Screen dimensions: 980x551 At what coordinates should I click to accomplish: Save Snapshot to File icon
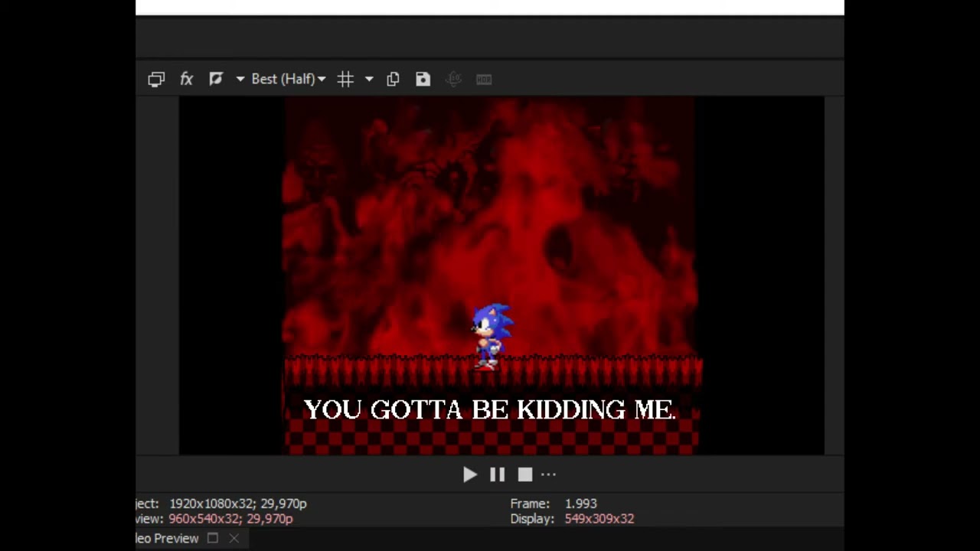(423, 79)
